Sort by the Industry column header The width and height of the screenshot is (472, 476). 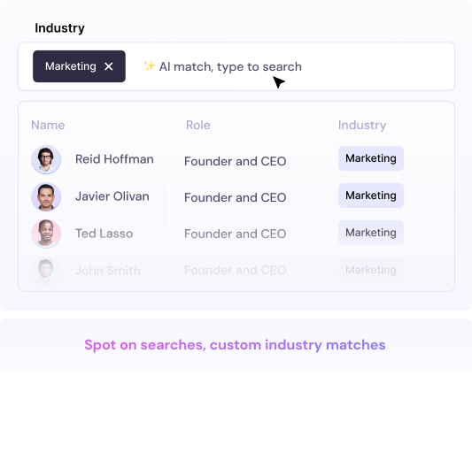coord(362,126)
